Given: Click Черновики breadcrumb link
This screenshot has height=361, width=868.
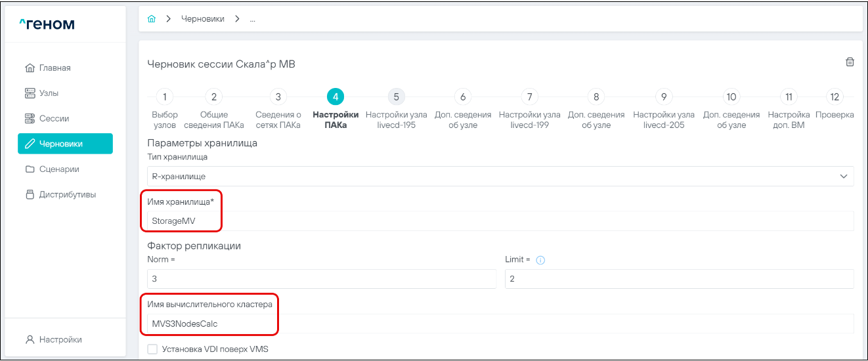Looking at the screenshot, I should tap(202, 19).
